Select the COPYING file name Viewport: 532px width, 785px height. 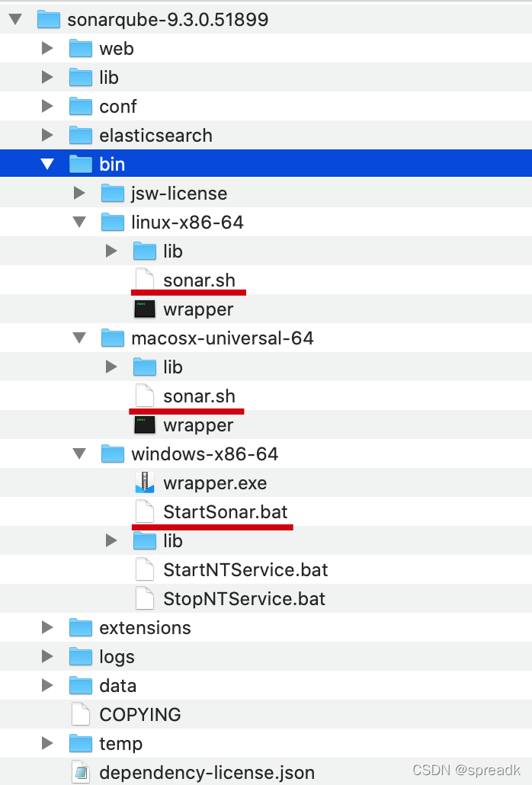(x=140, y=715)
